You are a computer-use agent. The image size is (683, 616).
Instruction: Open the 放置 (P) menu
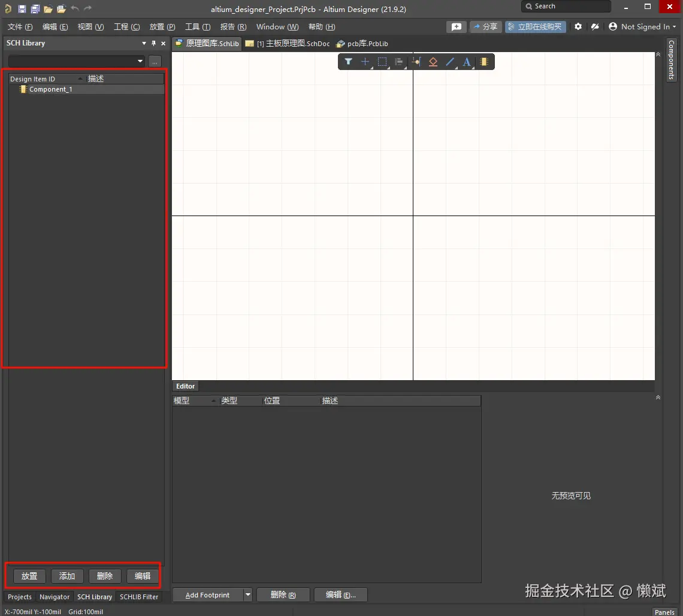(x=162, y=27)
